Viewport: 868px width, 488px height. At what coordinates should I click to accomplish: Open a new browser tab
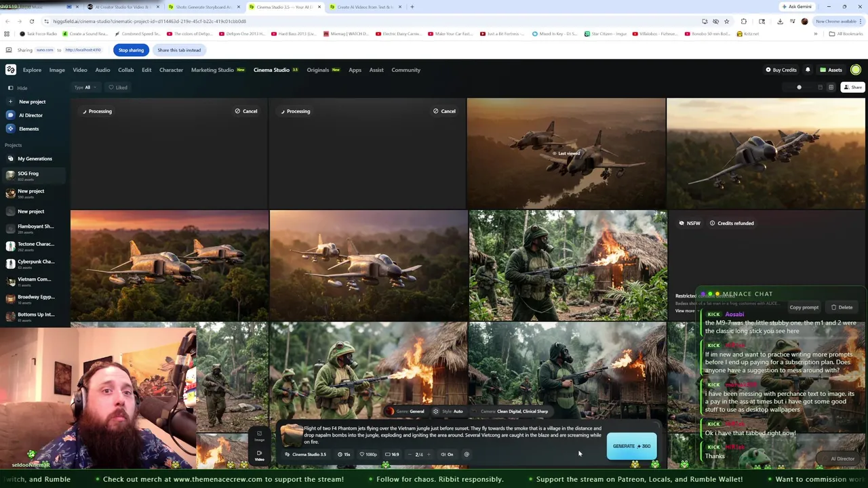click(412, 7)
